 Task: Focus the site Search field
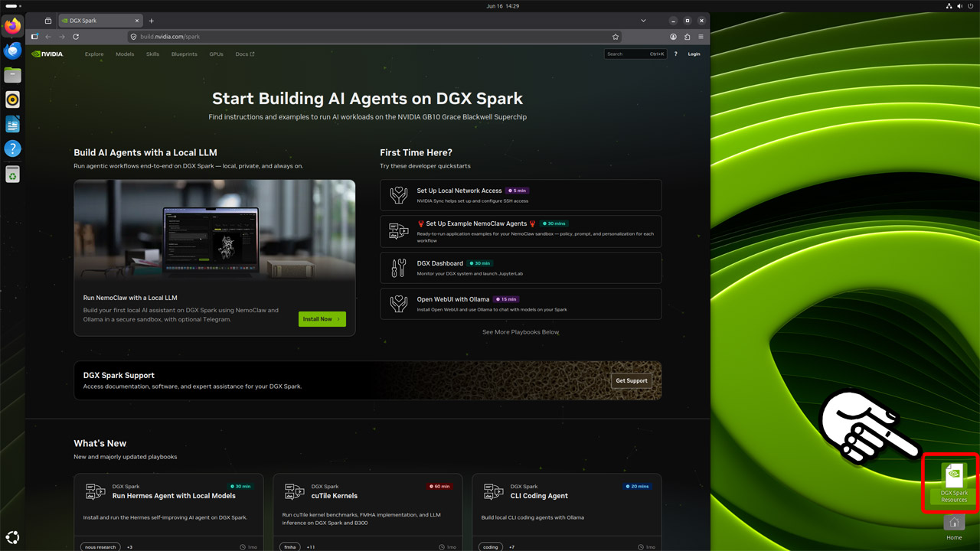[x=635, y=54]
